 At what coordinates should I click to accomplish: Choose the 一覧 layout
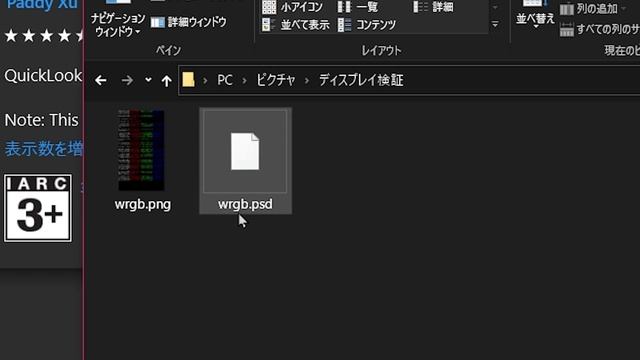point(357,7)
